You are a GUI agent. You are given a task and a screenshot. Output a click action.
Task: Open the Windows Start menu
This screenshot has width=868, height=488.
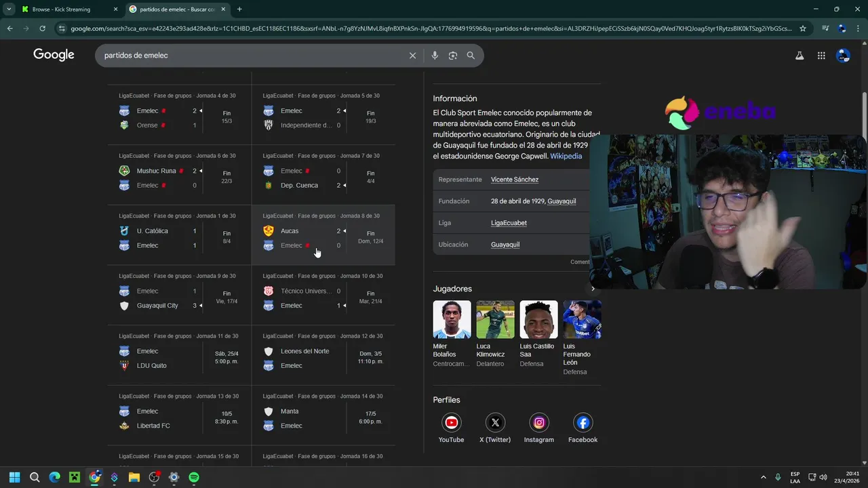[15, 477]
